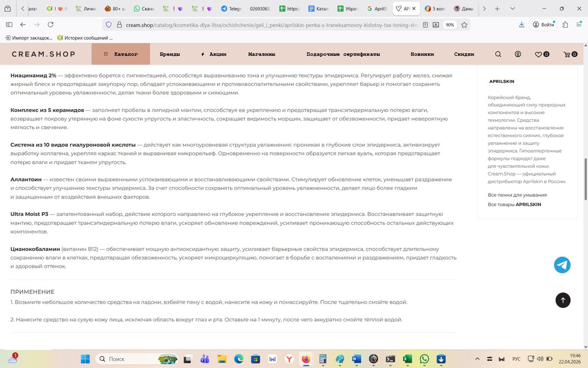Expand the Каталог catalog menu
The width and height of the screenshot is (588, 368).
pos(121,54)
